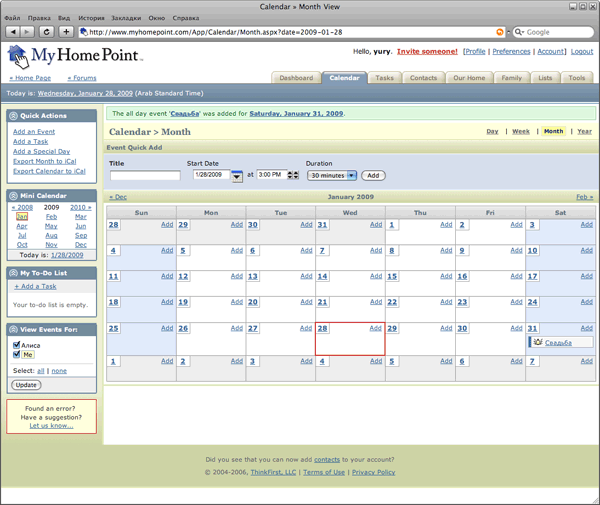Viewport: 600px width, 505px height.
Task: Click the Start Date text field
Action: pos(212,175)
